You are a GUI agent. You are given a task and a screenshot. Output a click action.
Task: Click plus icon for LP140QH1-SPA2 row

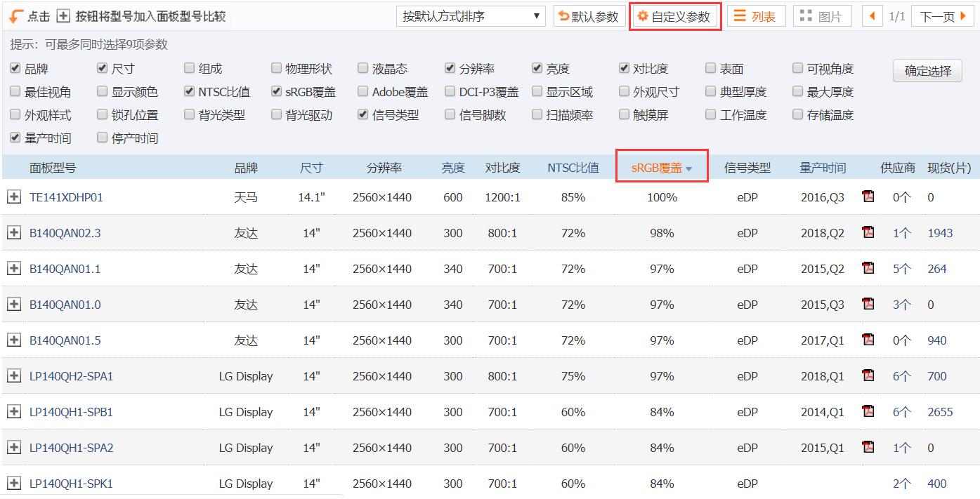click(x=13, y=448)
